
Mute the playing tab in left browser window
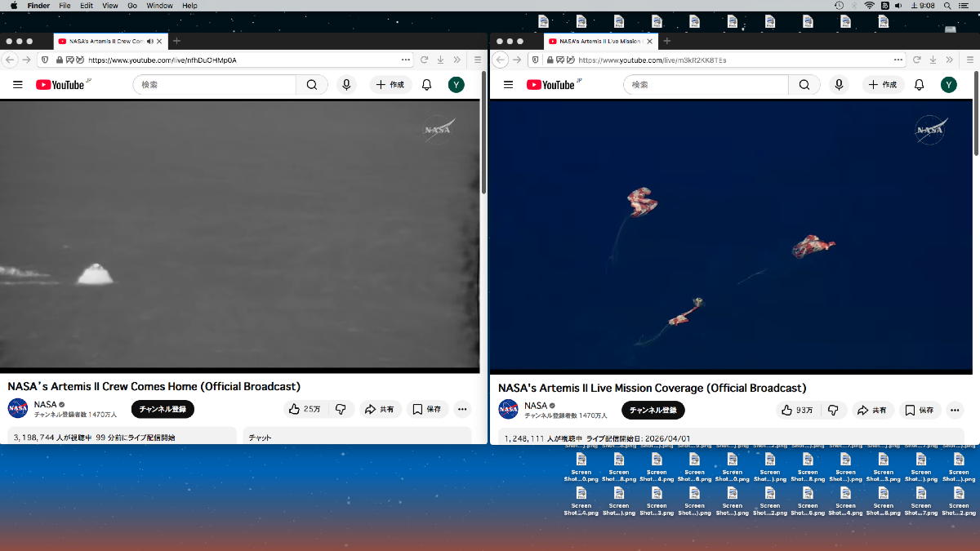(x=149, y=41)
